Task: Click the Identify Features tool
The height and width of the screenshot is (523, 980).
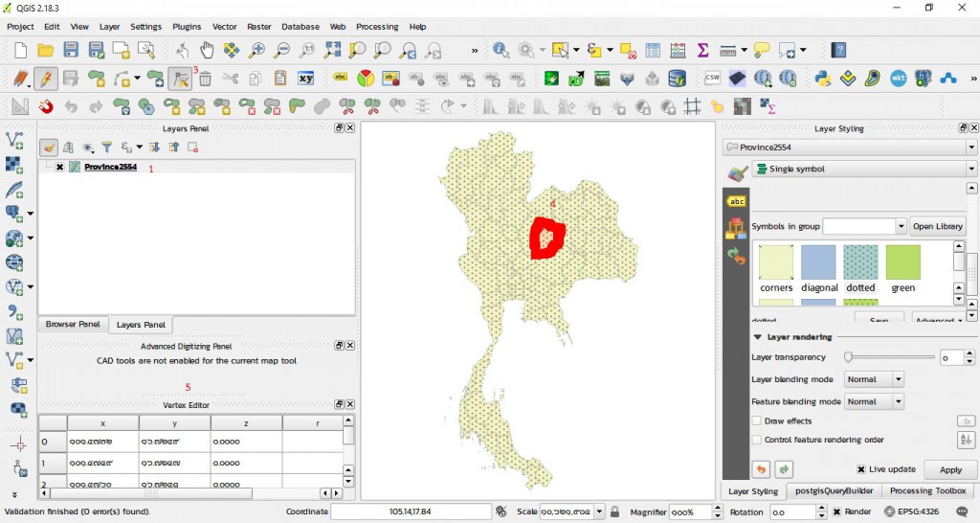Action: tap(501, 50)
